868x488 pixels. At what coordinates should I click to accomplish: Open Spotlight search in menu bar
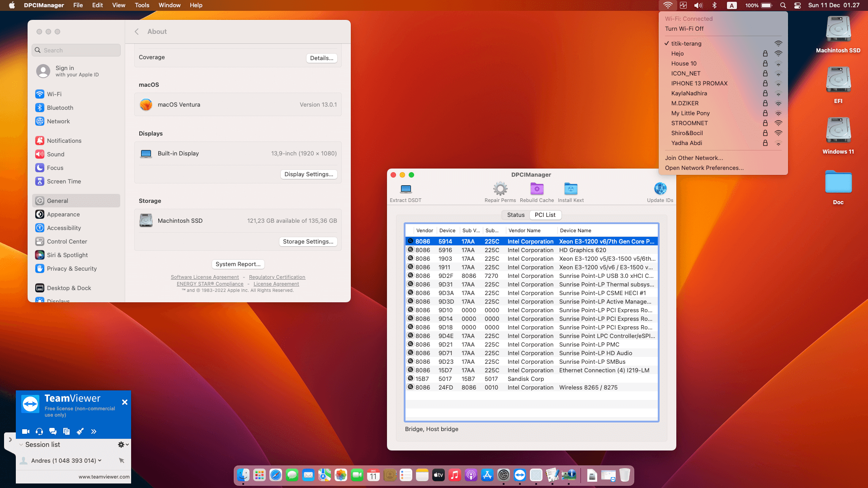click(783, 5)
